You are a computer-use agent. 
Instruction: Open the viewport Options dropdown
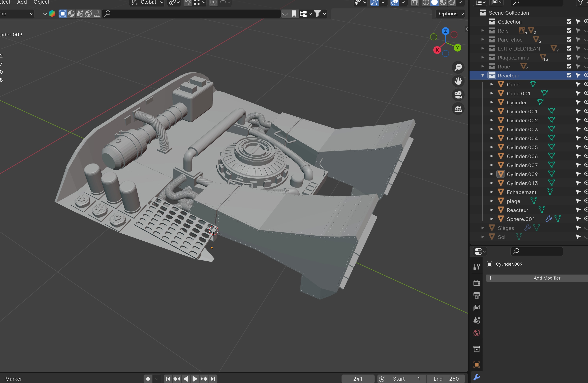451,14
